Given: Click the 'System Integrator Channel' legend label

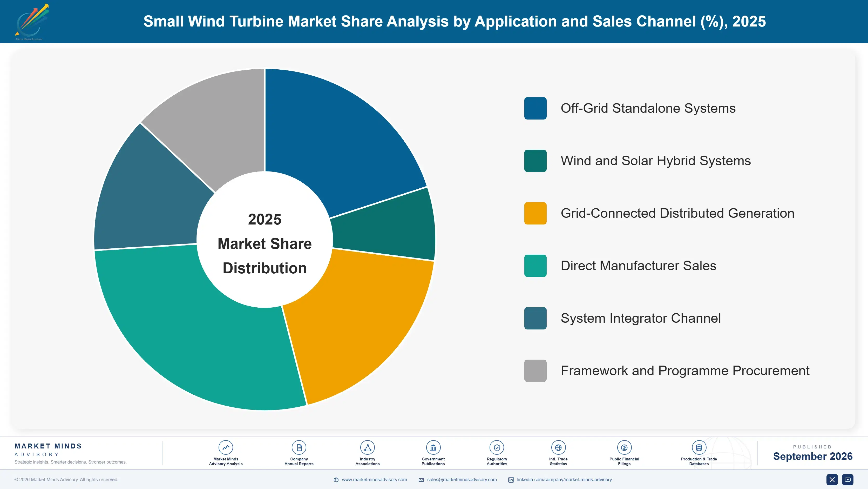Looking at the screenshot, I should coord(641,318).
